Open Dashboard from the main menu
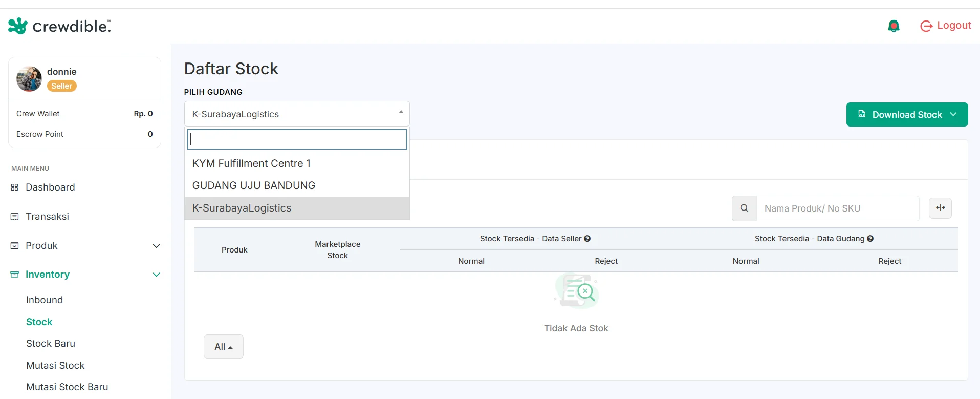Viewport: 980px width, 399px height. pos(50,187)
